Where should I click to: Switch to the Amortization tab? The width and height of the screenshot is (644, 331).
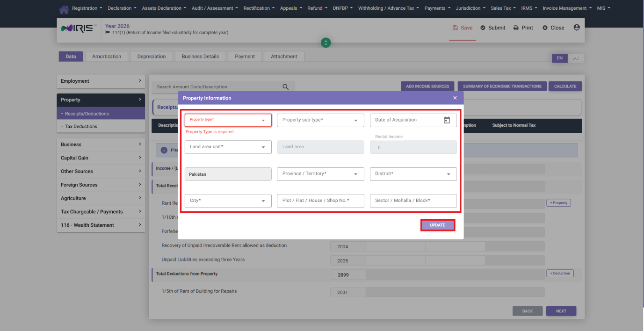pos(107,57)
